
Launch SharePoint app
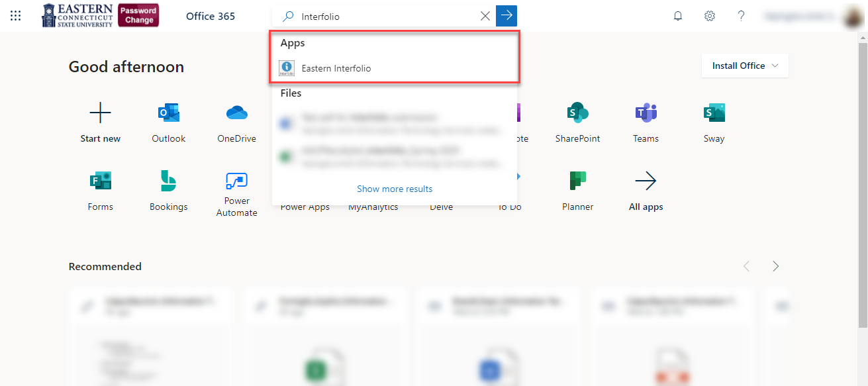click(578, 122)
